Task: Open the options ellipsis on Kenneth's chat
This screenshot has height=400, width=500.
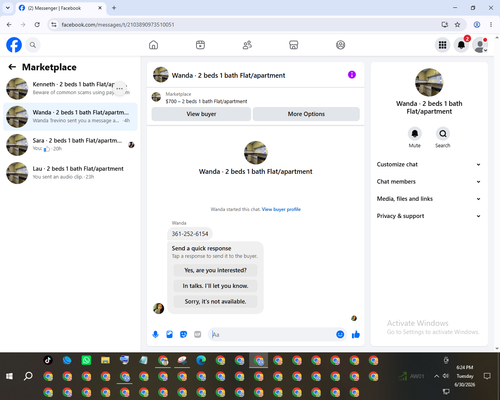Action: click(x=120, y=88)
